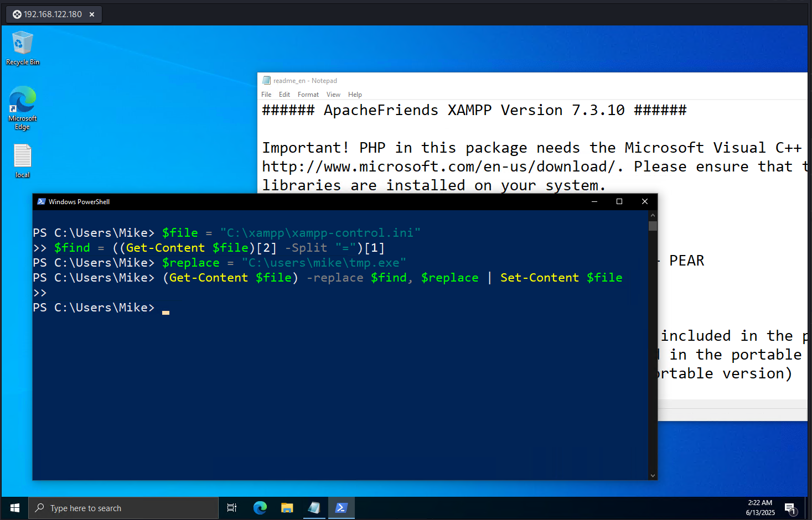Show the taskbar clock and date

760,508
